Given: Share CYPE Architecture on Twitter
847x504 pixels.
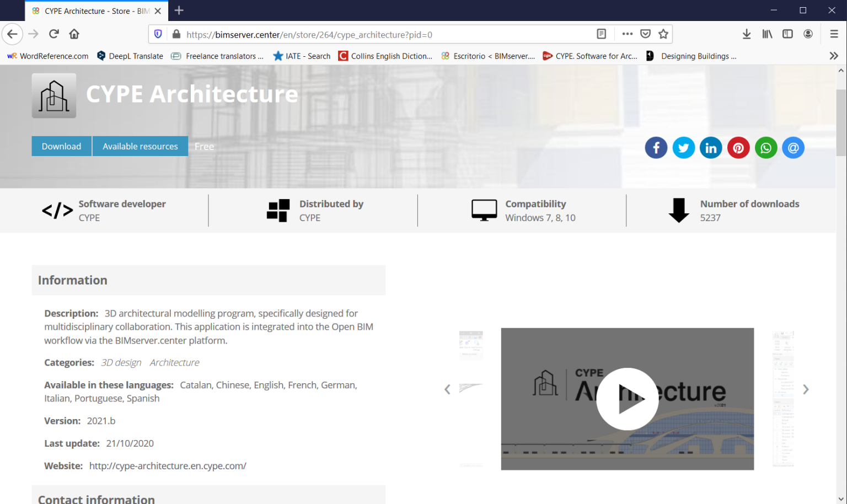Looking at the screenshot, I should [683, 147].
